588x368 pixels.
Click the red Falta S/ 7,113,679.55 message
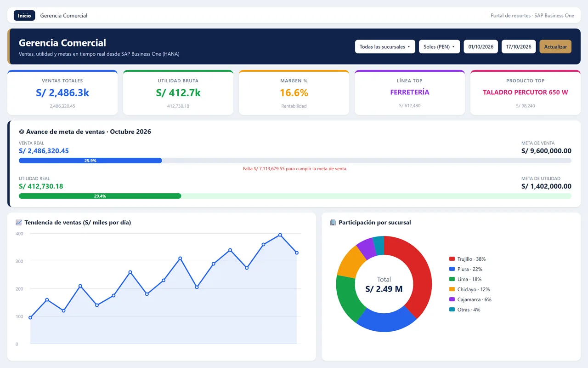point(295,169)
